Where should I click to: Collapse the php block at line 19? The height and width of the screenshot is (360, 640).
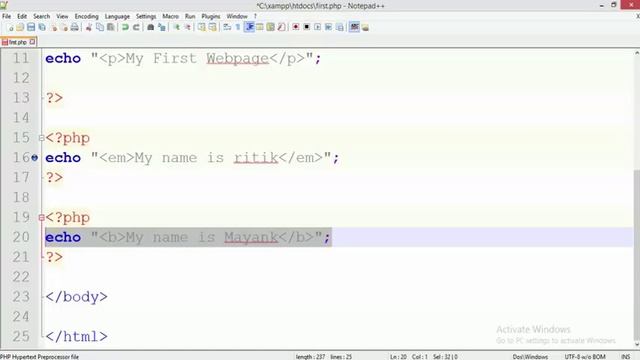coord(41,218)
